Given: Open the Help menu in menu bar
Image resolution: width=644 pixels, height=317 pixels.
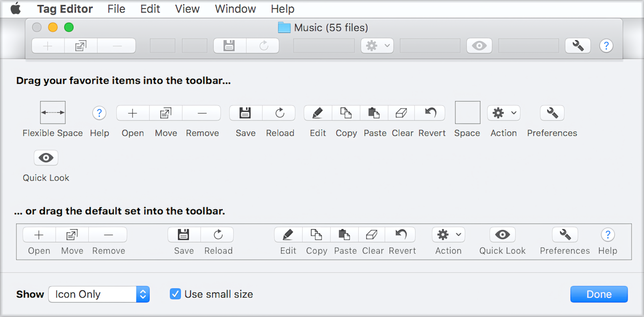Looking at the screenshot, I should click(x=282, y=9).
